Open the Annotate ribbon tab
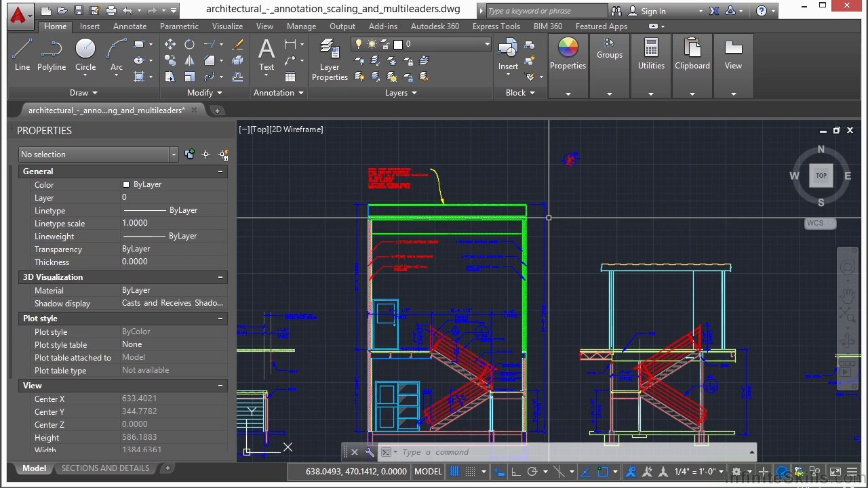The image size is (868, 488). 130,26
